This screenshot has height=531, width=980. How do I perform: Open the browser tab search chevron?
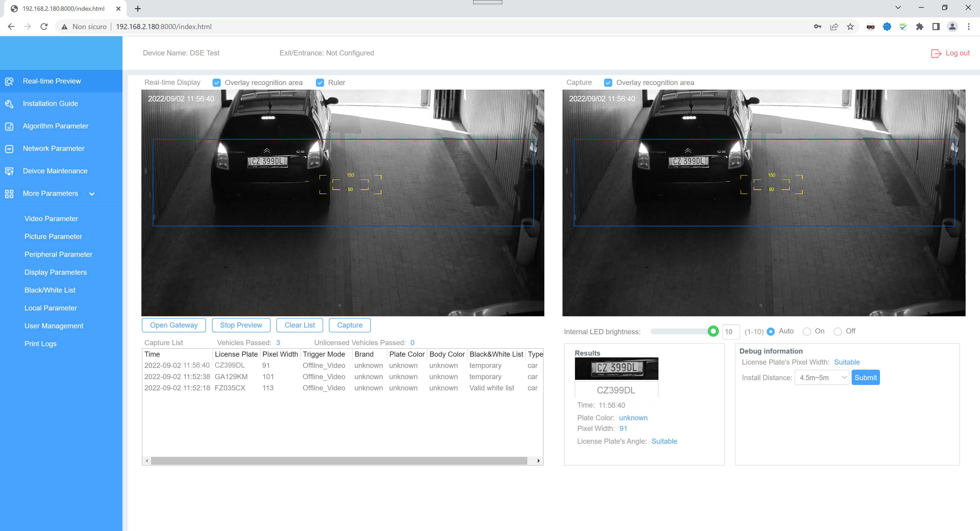point(898,8)
